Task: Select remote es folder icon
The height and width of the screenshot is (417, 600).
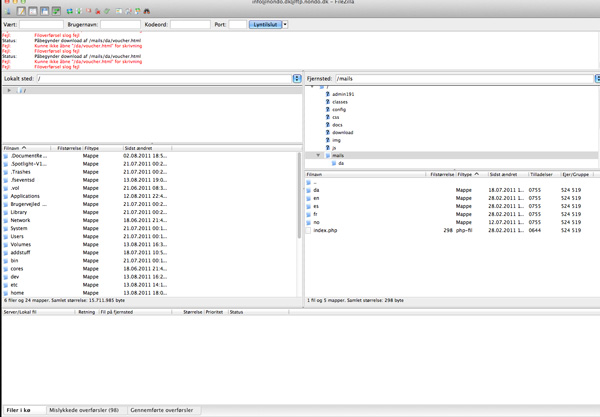Action: [308, 206]
